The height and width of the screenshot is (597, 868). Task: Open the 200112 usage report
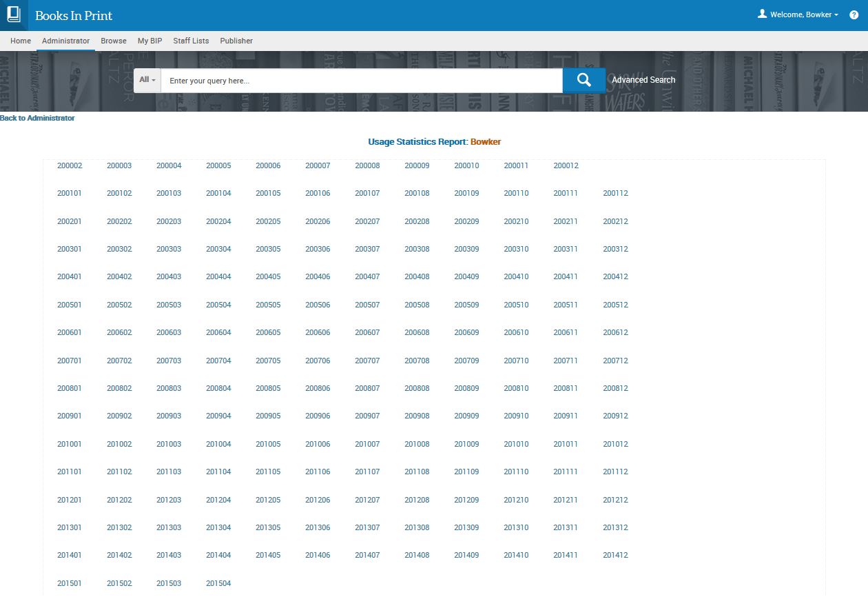point(615,193)
